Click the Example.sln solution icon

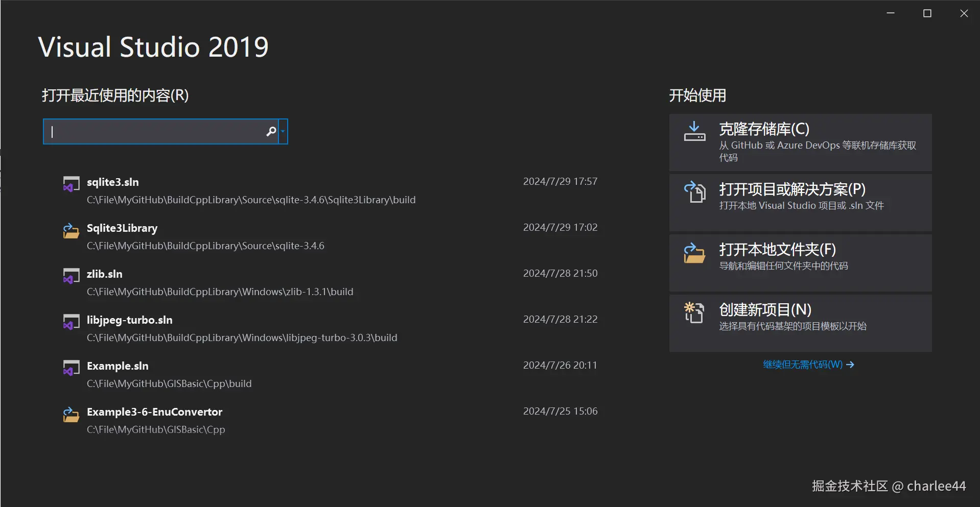71,368
